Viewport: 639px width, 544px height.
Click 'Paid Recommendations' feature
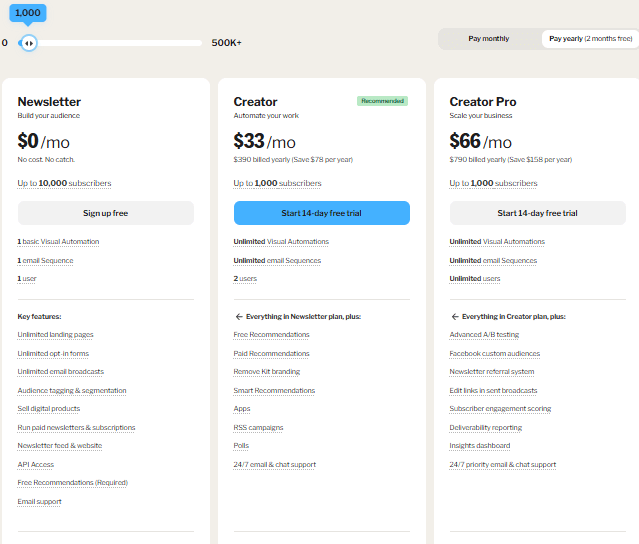click(271, 353)
